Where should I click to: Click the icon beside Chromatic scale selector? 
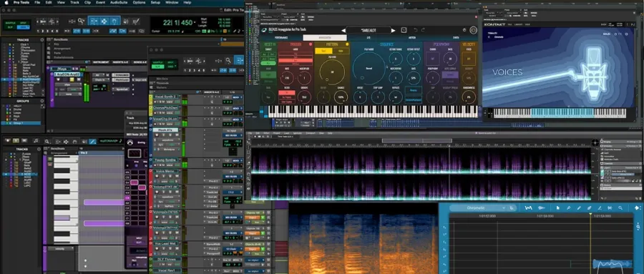click(512, 208)
